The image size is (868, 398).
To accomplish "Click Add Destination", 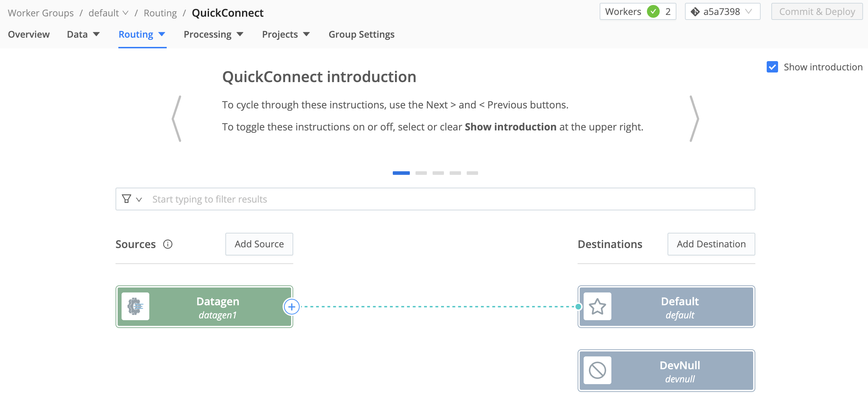I will pos(711,244).
